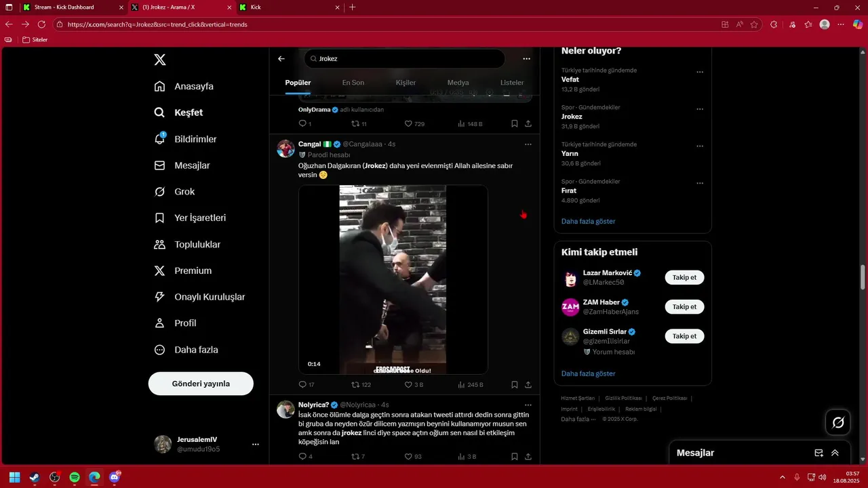
Task: Like Cangal post showing 3 B likes
Action: coord(414,384)
